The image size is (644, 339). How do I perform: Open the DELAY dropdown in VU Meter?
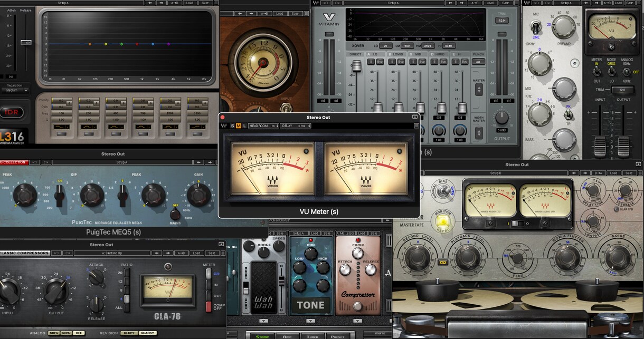tap(296, 125)
